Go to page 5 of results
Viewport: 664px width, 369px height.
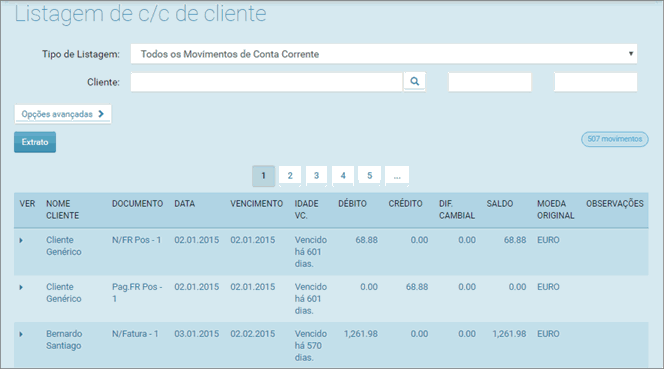click(369, 175)
